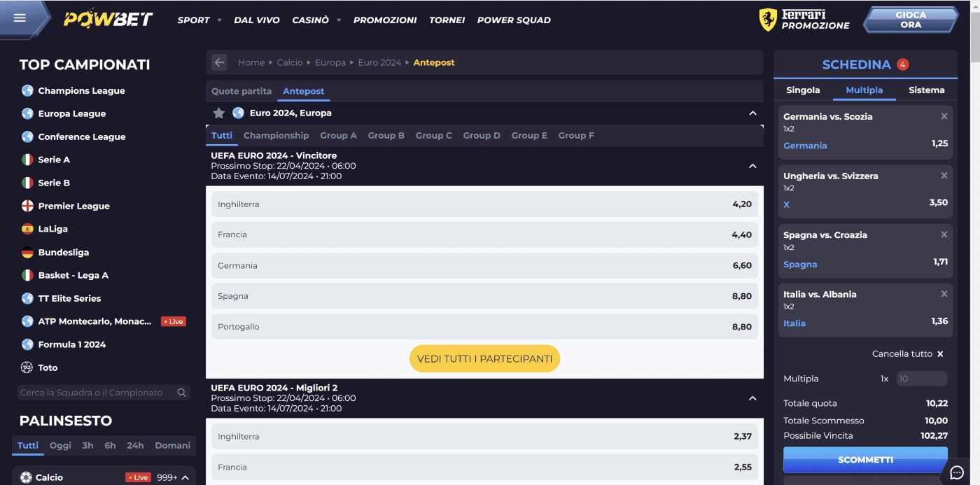The height and width of the screenshot is (485, 980).
Task: Click the Toto icon in sidebar
Action: 27,367
